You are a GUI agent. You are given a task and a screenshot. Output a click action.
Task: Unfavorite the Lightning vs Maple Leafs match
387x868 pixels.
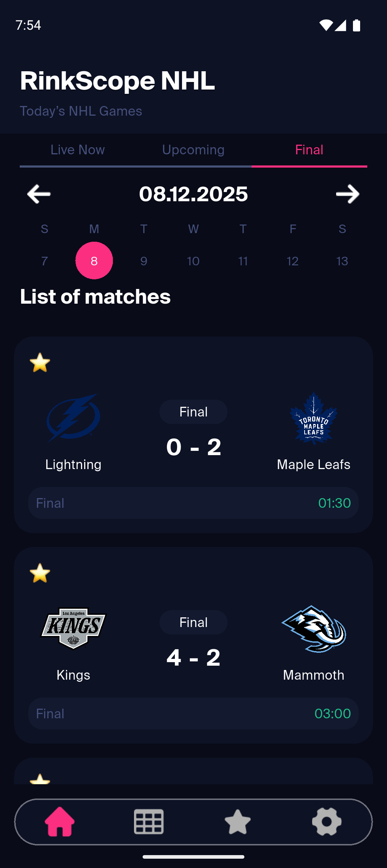pos(40,362)
